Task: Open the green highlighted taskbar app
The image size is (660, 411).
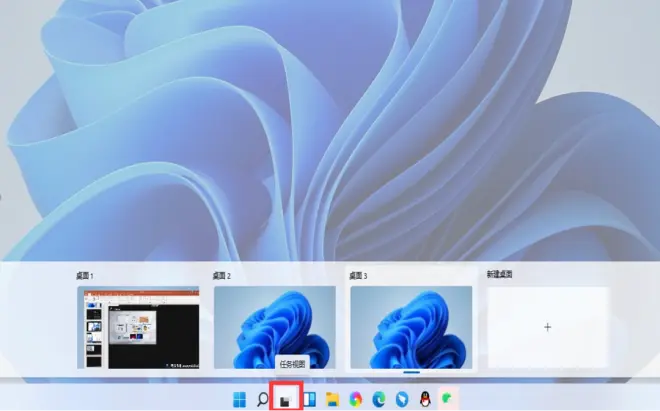Action: tap(449, 400)
